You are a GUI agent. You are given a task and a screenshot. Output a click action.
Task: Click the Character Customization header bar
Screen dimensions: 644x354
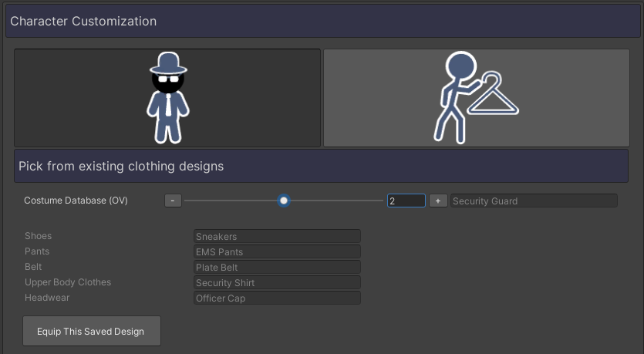tap(322, 22)
